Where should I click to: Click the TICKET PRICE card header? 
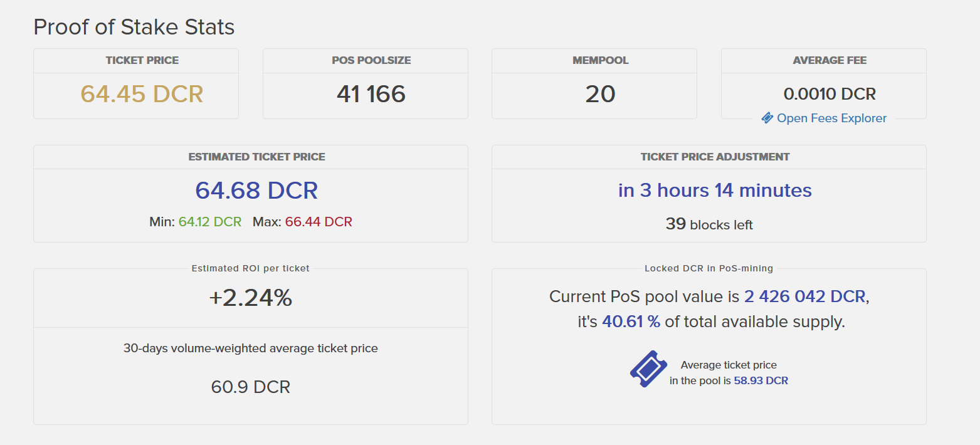[142, 60]
